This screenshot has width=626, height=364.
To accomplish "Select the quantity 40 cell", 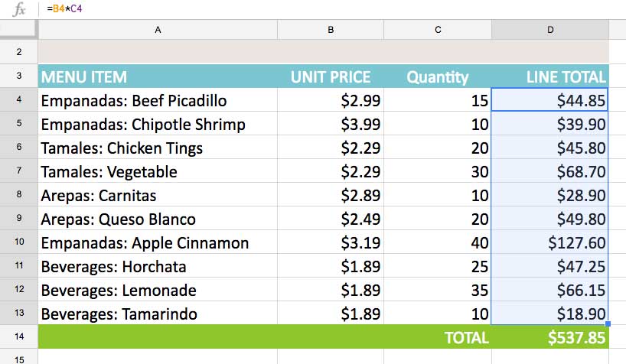I will tap(438, 243).
